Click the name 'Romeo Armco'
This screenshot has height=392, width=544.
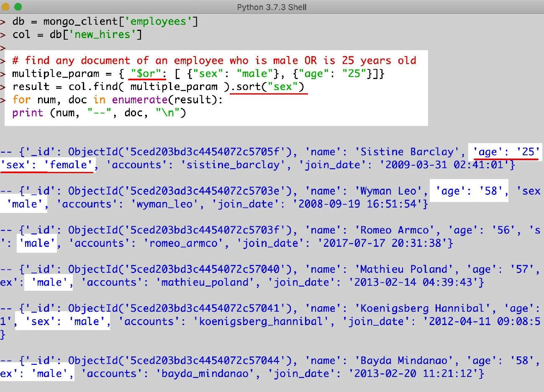pos(395,230)
